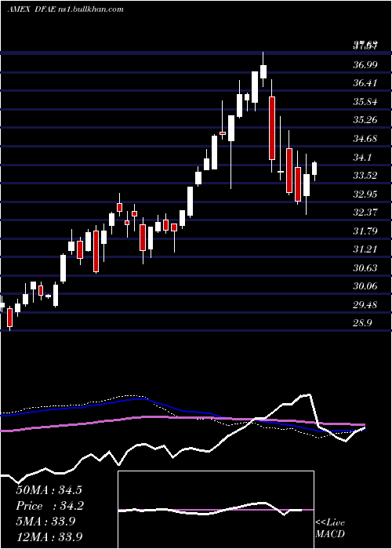
Task: Click the '12MA : 33.9' readout
Action: (x=49, y=537)
